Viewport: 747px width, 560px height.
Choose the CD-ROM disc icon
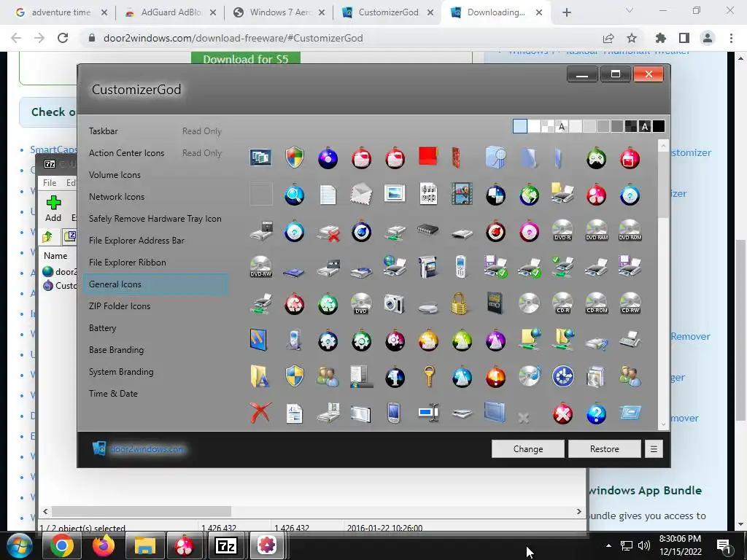click(597, 304)
